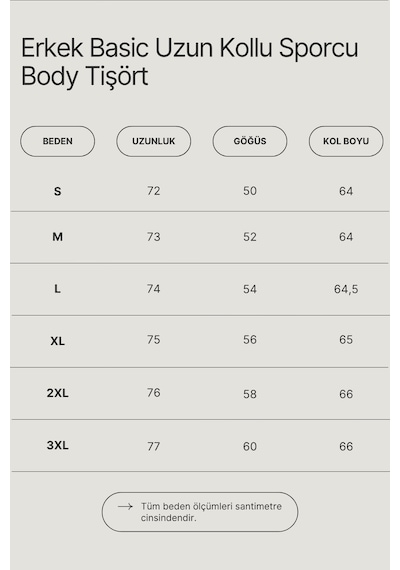Select the UZUNLUK header pill
The width and height of the screenshot is (400, 570).
point(153,141)
